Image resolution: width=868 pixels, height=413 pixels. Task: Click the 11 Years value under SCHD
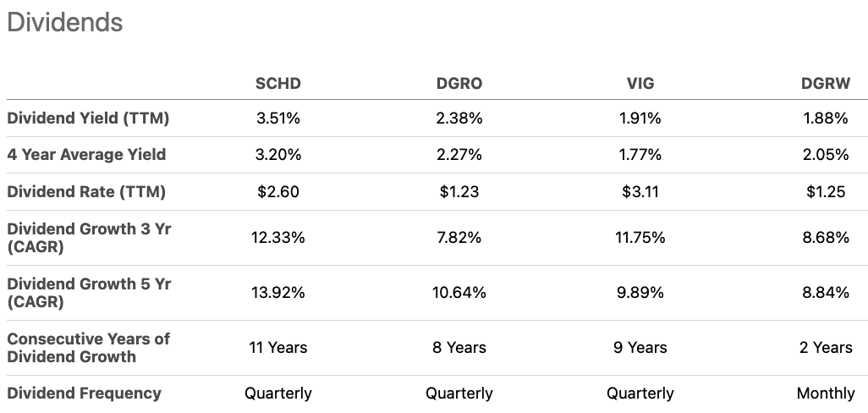tap(277, 348)
